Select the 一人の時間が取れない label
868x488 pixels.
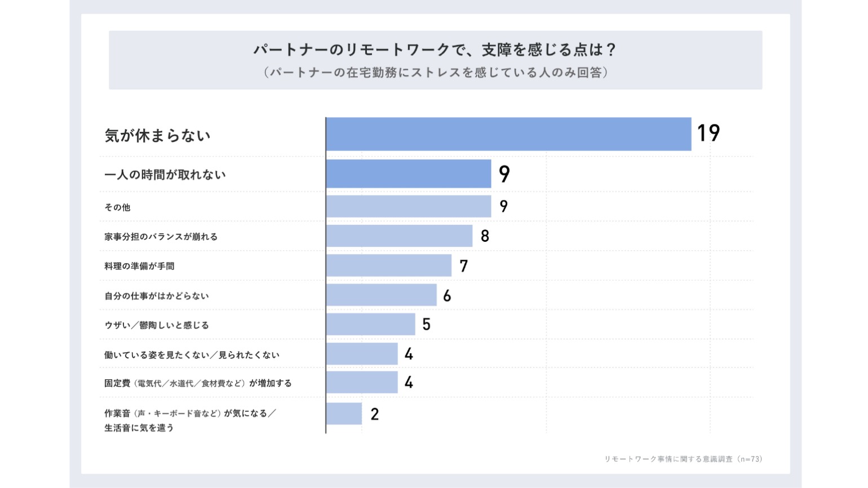pos(165,175)
